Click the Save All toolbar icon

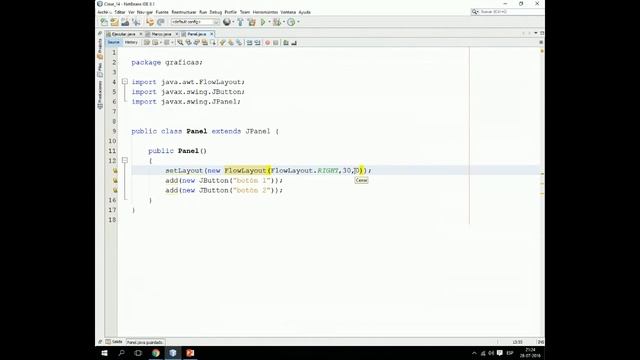pos(136,22)
